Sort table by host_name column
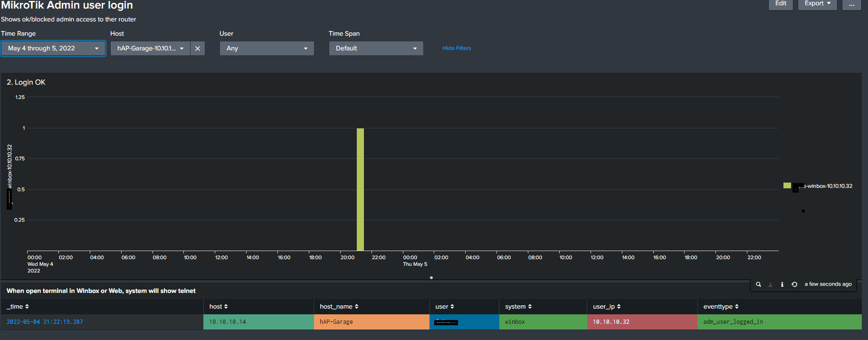This screenshot has height=340, width=868. [x=339, y=307]
